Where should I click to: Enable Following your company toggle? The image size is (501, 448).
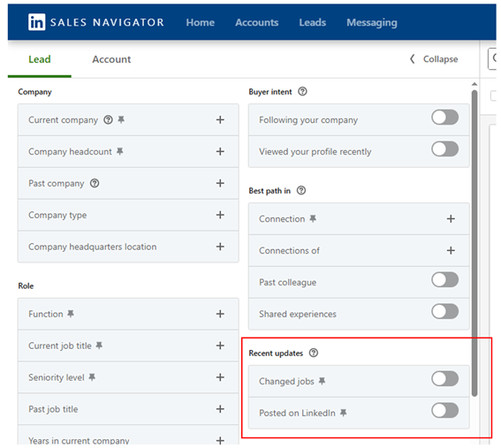coord(444,118)
